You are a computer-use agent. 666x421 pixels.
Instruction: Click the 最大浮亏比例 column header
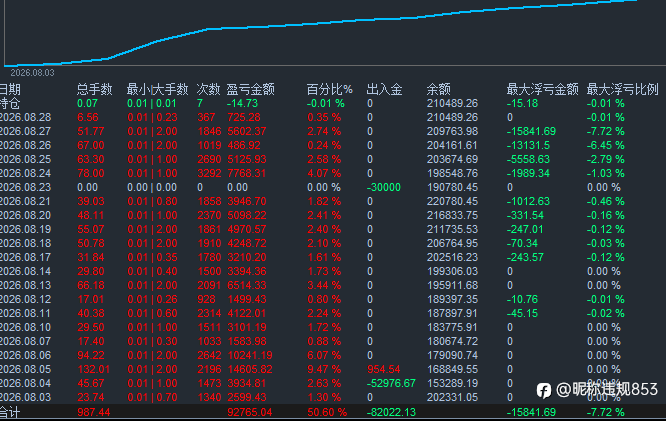click(x=623, y=89)
